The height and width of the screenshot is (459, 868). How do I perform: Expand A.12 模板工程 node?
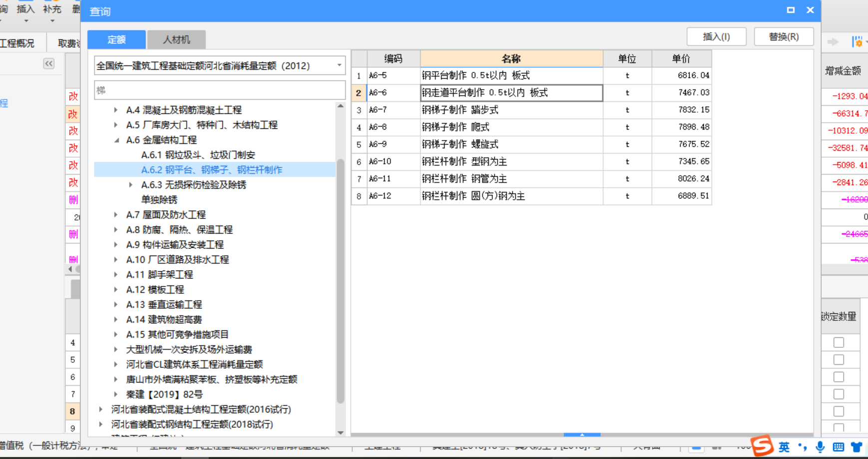pos(116,289)
